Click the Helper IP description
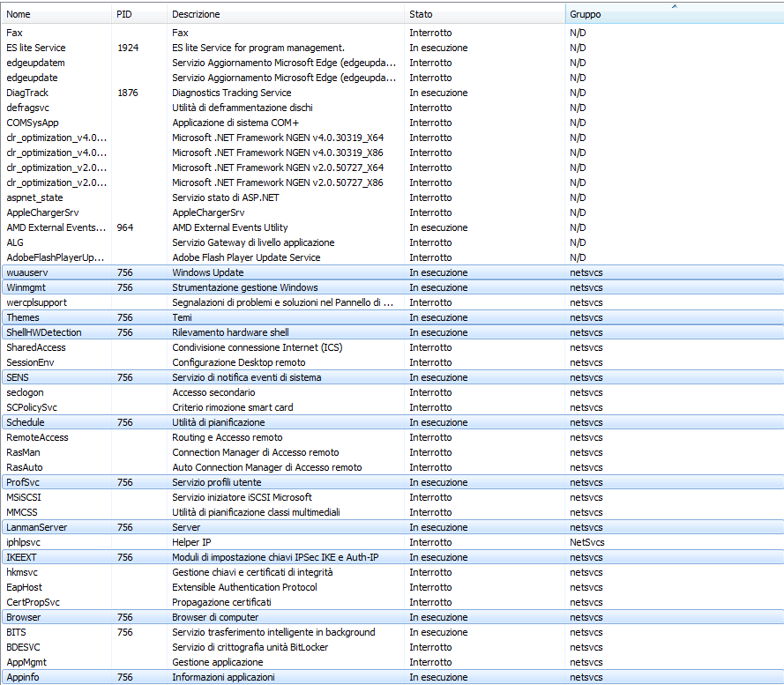 [x=191, y=543]
